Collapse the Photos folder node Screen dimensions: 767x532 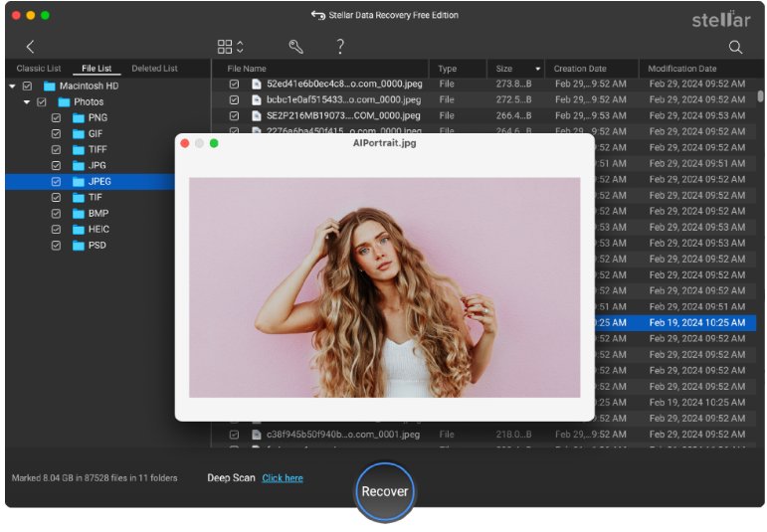click(27, 102)
